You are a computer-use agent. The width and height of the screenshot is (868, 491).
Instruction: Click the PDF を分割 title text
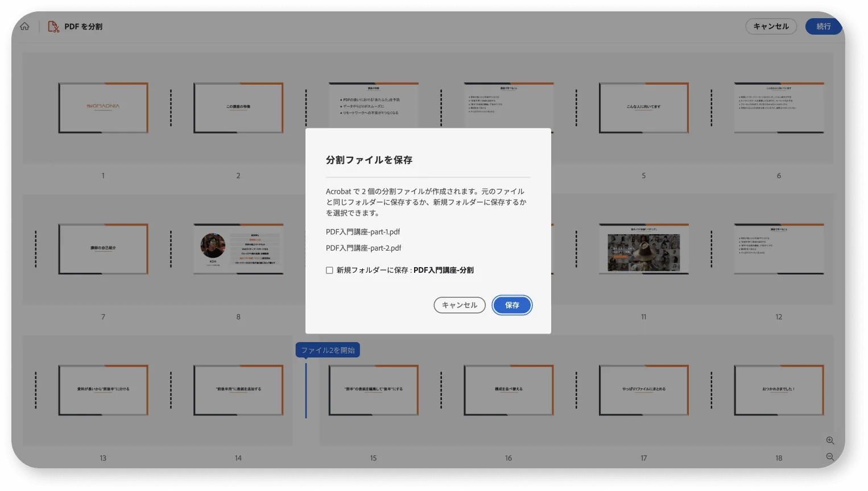[83, 27]
